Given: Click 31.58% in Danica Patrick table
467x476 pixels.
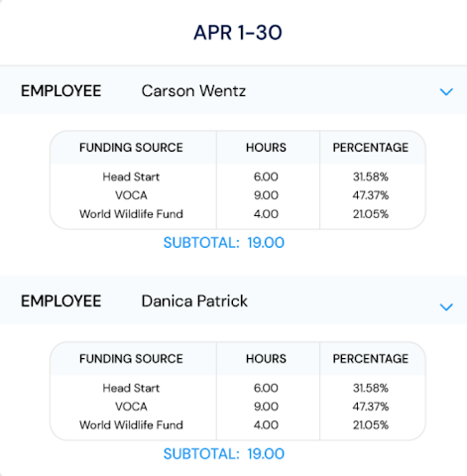Looking at the screenshot, I should (371, 388).
